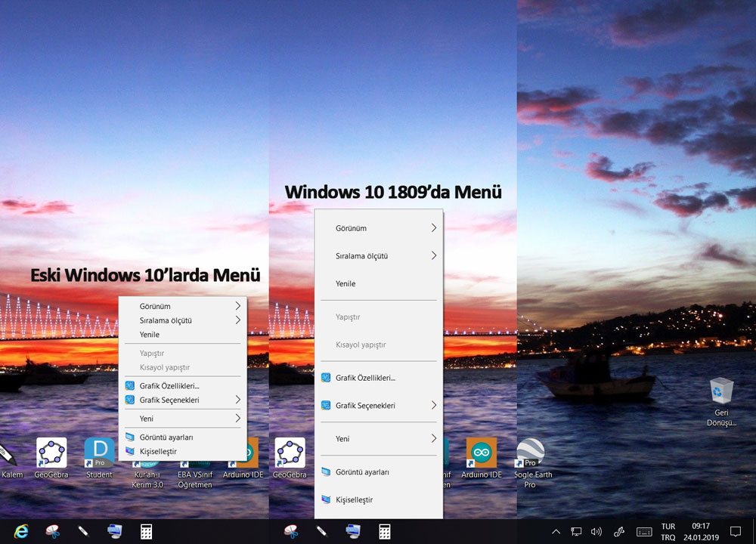Open the touch keyboard tray icon
The height and width of the screenshot is (544, 756).
click(644, 531)
